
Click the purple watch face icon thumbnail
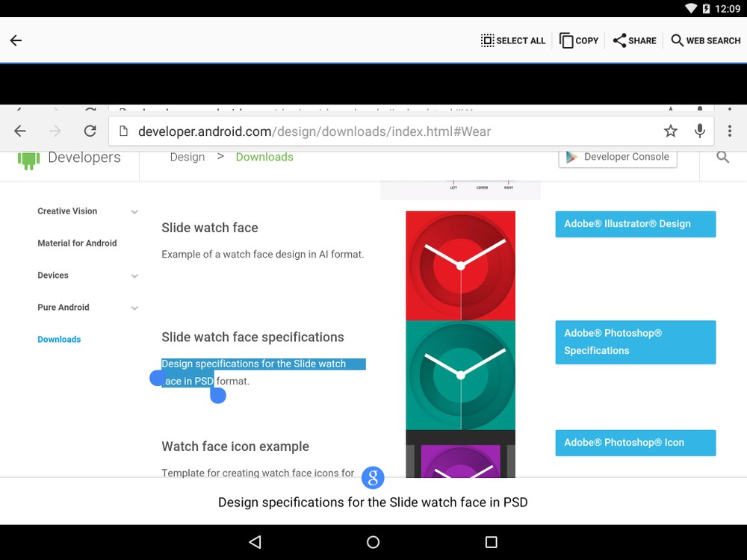(461, 454)
